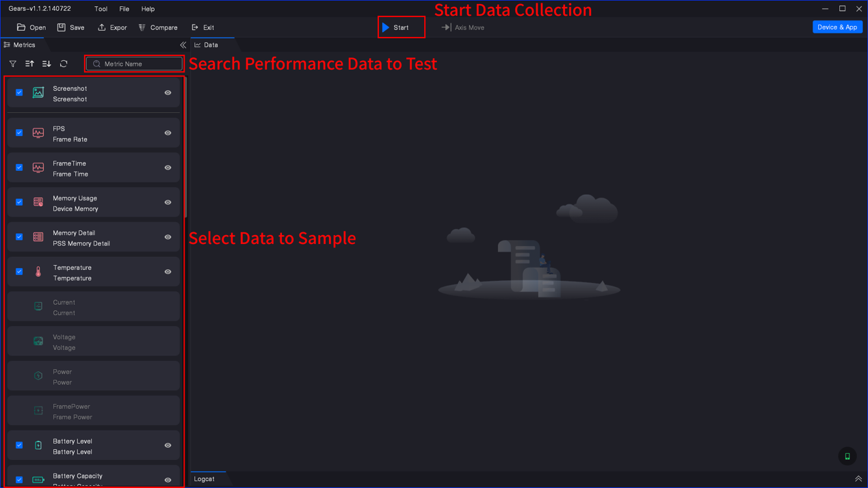Select the Voltage metric row text
The width and height of the screenshot is (868, 488).
tap(64, 342)
